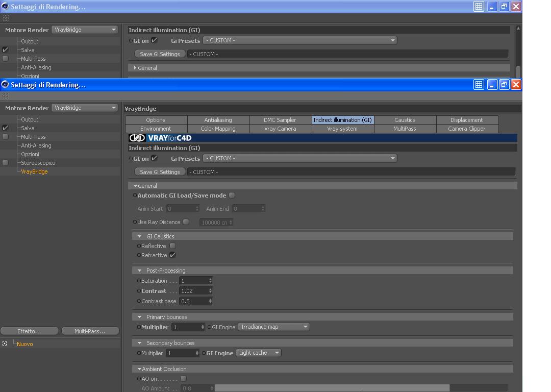Select Anti-Aliasing in the render settings tree
This screenshot has height=392, width=551.
(x=36, y=145)
